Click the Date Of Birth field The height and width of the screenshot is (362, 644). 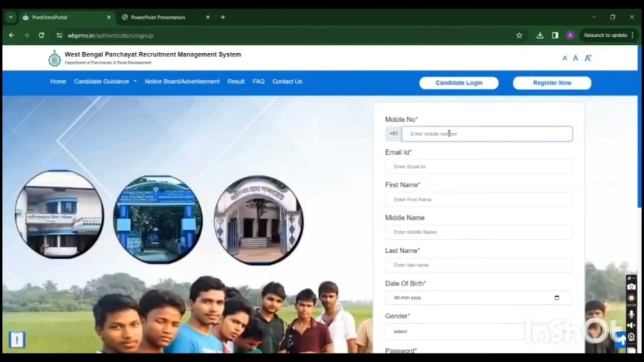478,298
